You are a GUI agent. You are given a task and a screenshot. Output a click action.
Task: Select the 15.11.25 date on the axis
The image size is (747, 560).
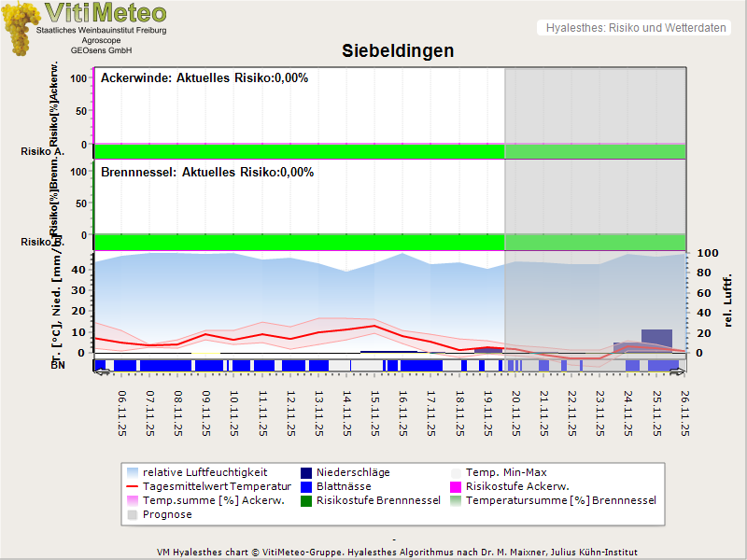click(374, 413)
